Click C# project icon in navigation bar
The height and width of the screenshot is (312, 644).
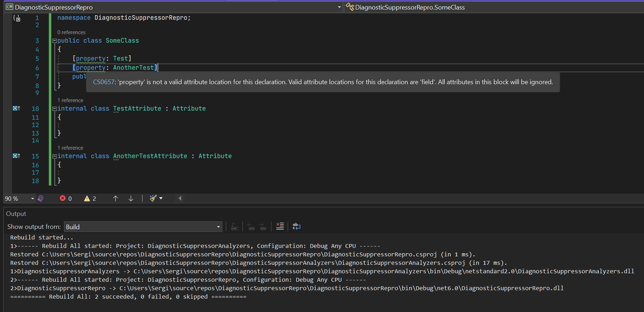click(10, 7)
